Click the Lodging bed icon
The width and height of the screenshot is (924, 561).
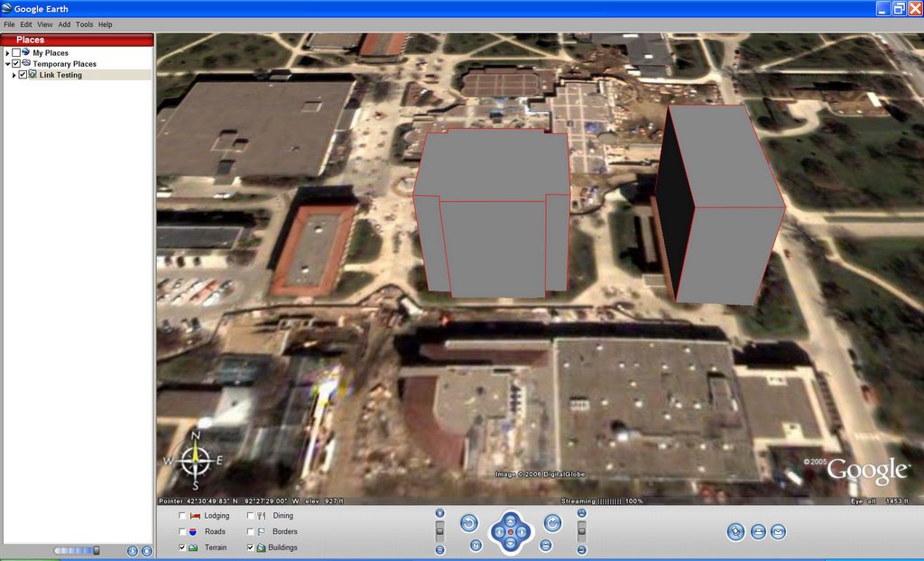click(x=195, y=516)
